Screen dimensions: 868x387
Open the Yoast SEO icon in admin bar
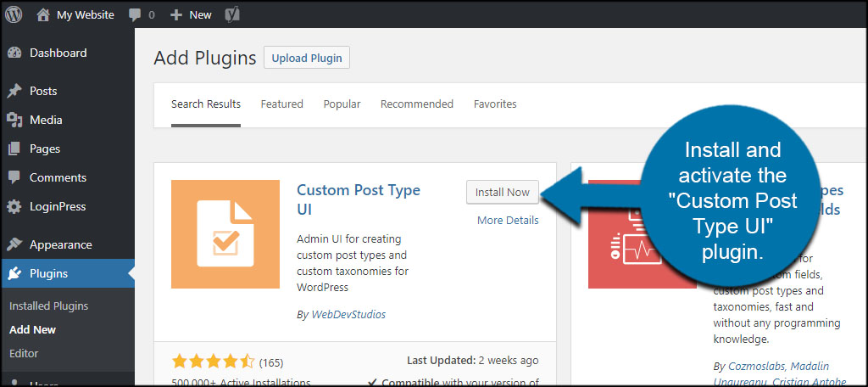[232, 15]
